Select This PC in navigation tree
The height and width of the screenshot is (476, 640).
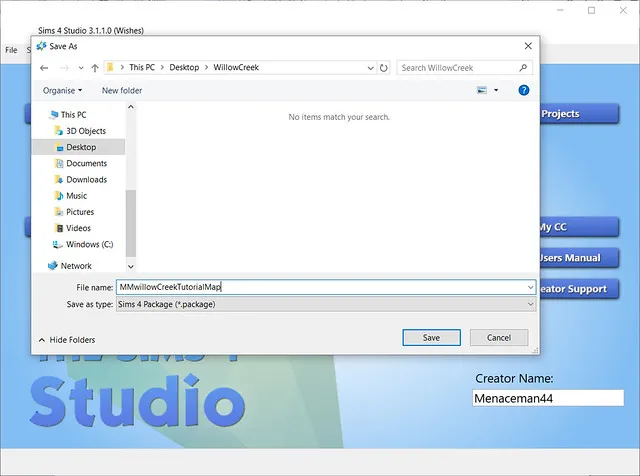point(73,115)
